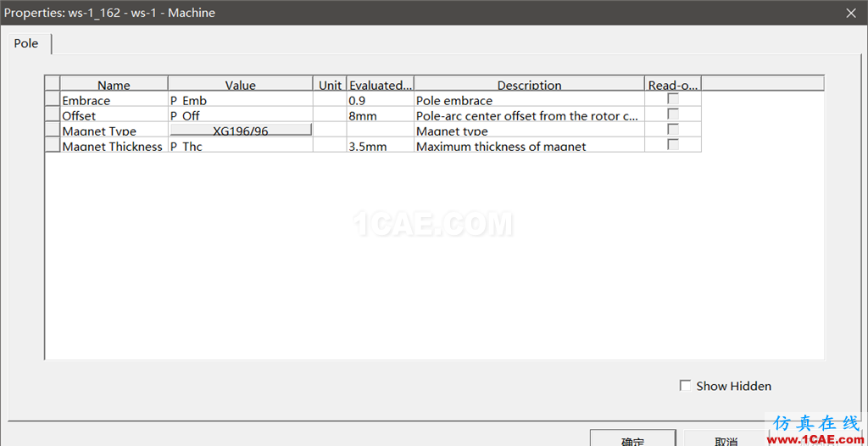Screen dimensions: 868x446
Task: Close the Properties dialog window
Action: 849,13
